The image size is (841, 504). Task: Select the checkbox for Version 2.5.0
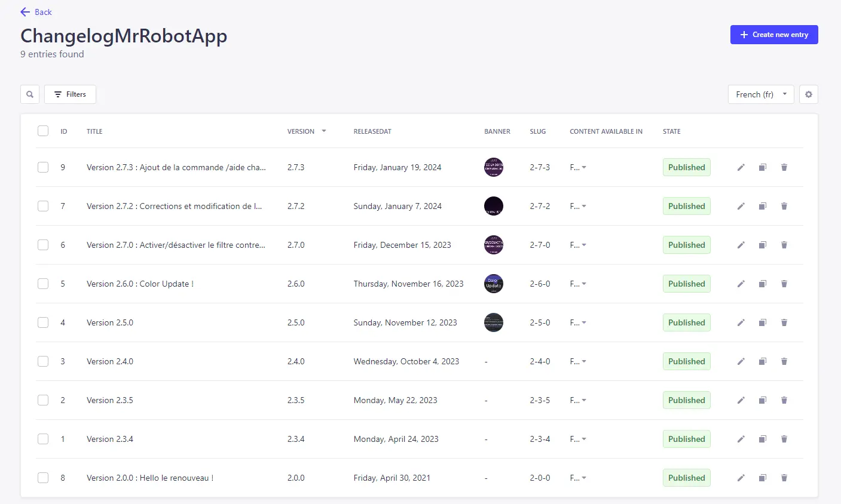point(43,322)
